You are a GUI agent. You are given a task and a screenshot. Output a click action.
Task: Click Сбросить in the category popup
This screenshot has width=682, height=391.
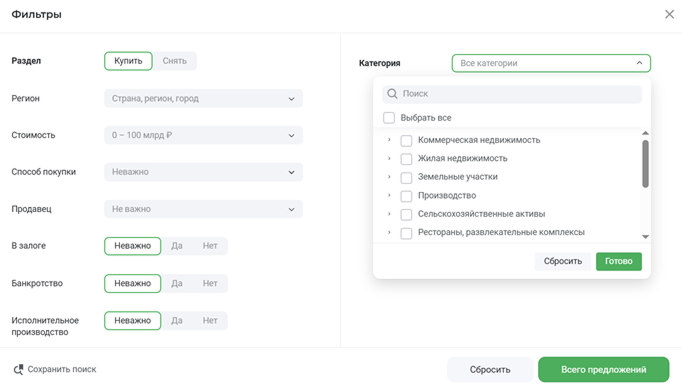coord(563,261)
